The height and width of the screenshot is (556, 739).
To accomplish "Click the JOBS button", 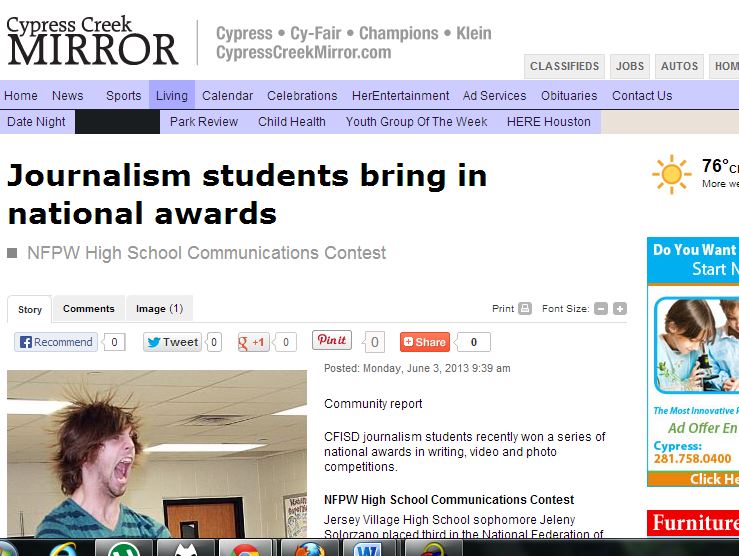I will (630, 66).
